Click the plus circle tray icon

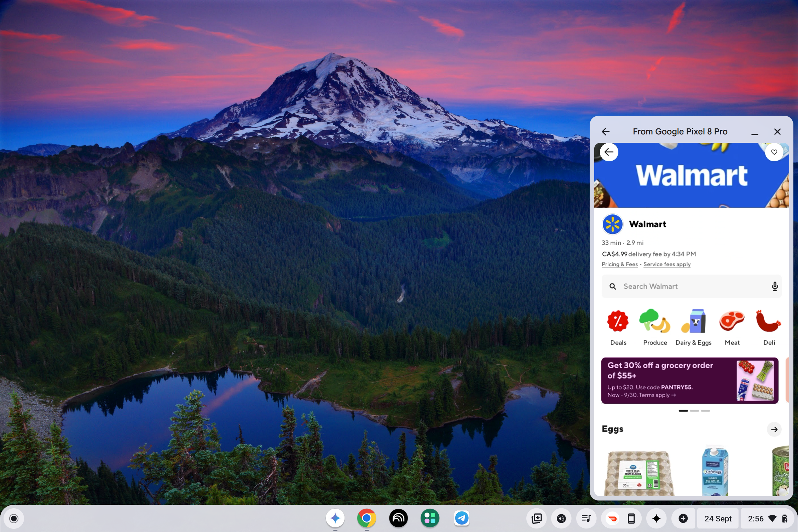683,519
